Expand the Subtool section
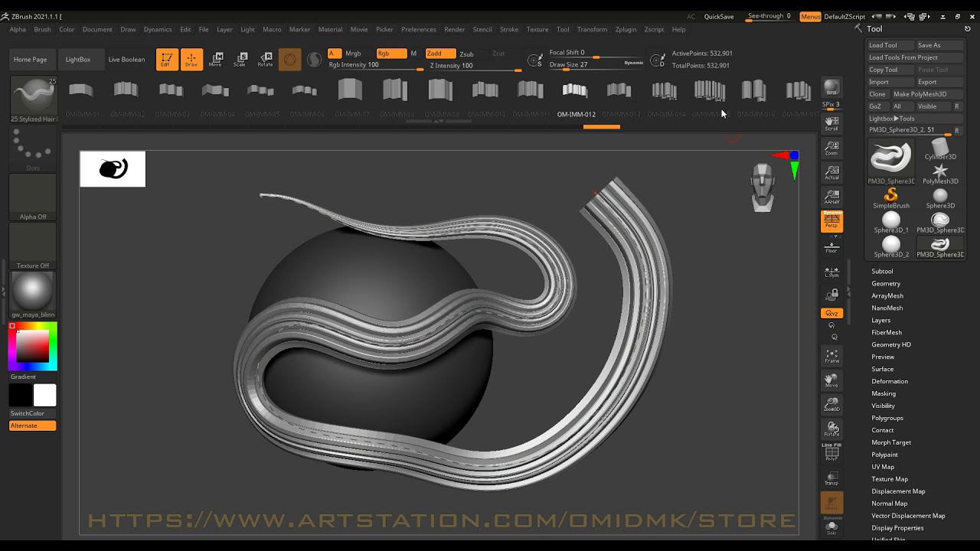 (882, 271)
